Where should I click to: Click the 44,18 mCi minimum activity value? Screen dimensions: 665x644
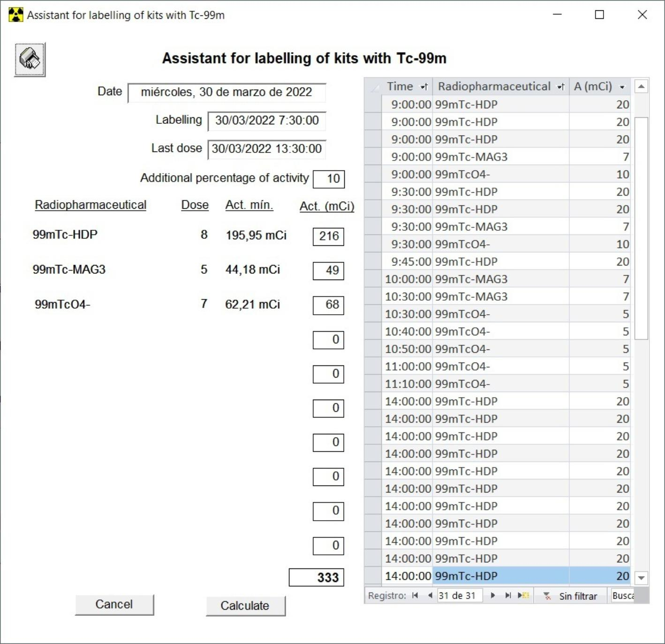[253, 270]
